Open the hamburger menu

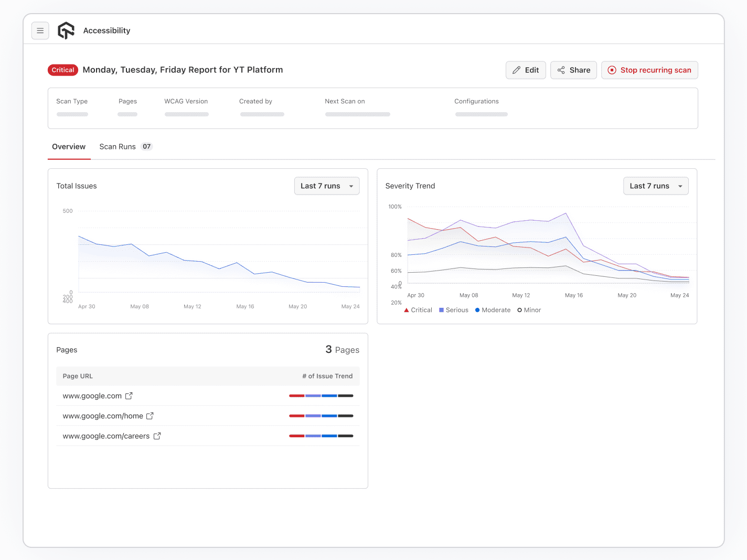(40, 31)
